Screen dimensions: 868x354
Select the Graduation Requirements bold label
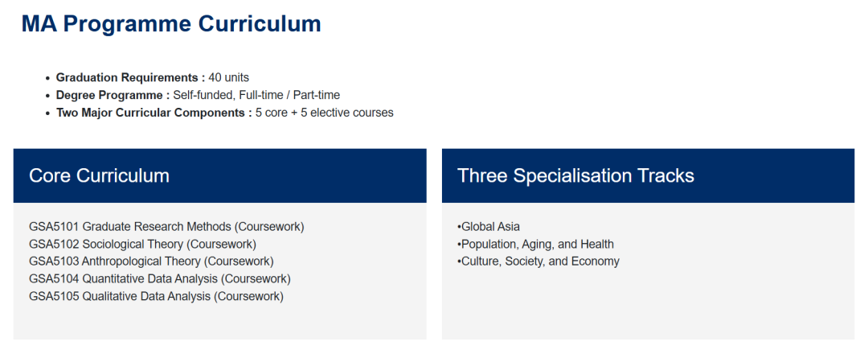point(130,78)
